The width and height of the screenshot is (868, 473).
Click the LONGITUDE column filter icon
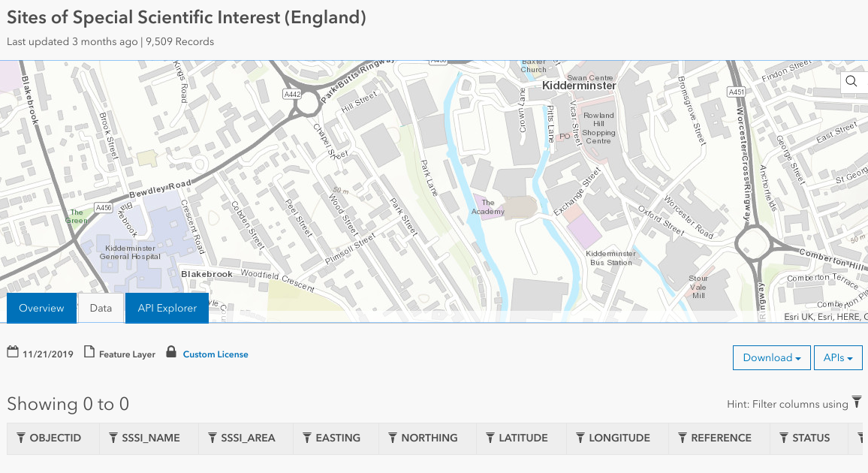pyautogui.click(x=580, y=438)
